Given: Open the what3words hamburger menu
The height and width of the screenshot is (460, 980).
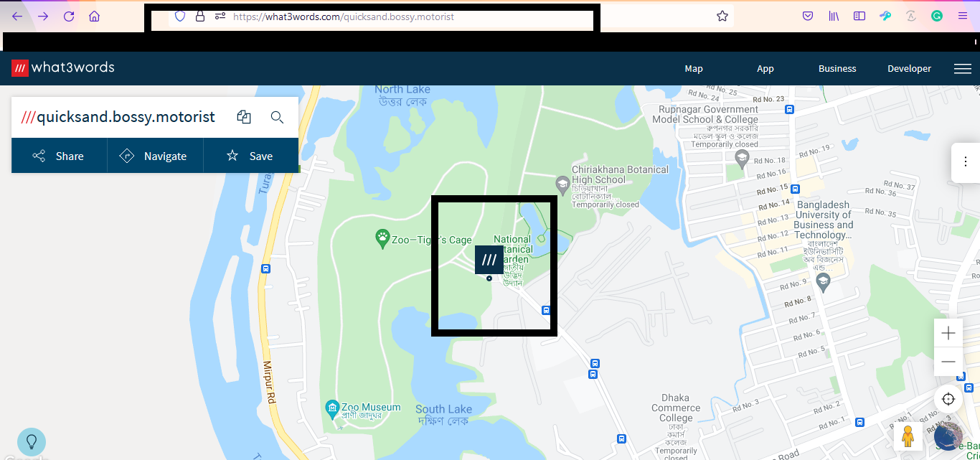Looking at the screenshot, I should point(963,69).
